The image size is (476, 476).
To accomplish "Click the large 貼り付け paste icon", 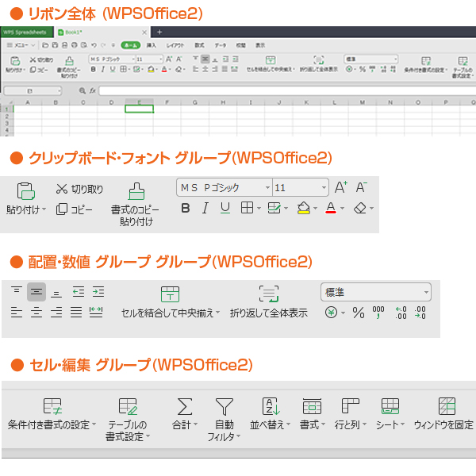I will pyautogui.click(x=26, y=191).
